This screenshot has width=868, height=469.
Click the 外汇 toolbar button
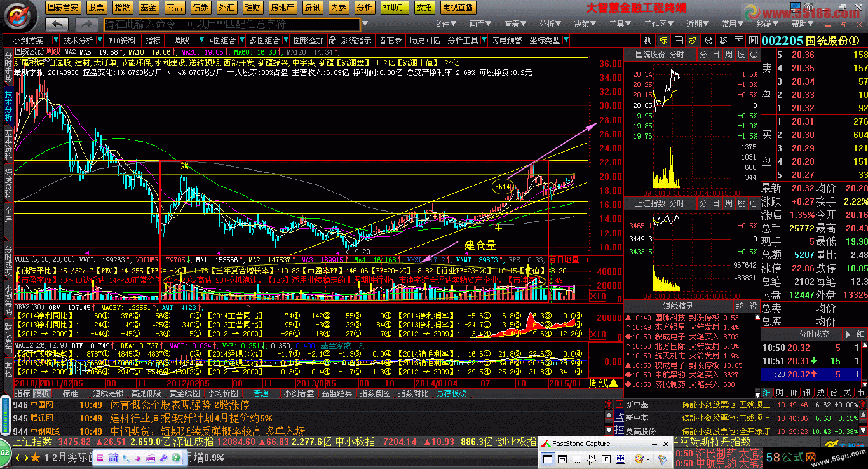tap(226, 8)
